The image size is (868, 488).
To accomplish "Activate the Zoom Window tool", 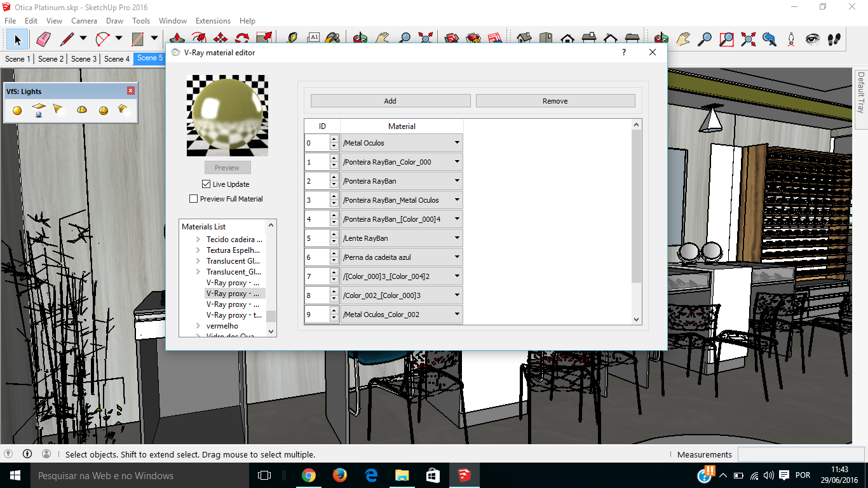I will tap(726, 39).
